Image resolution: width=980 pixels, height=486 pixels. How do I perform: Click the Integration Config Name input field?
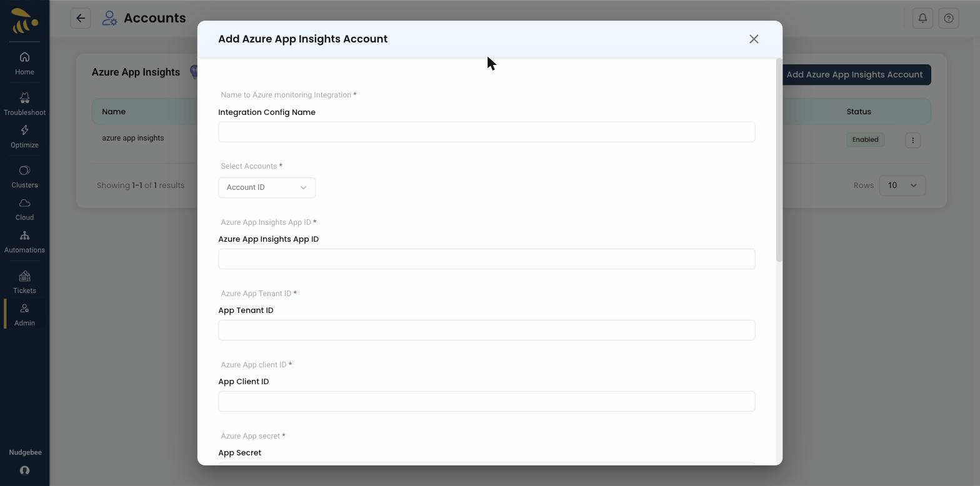point(486,132)
